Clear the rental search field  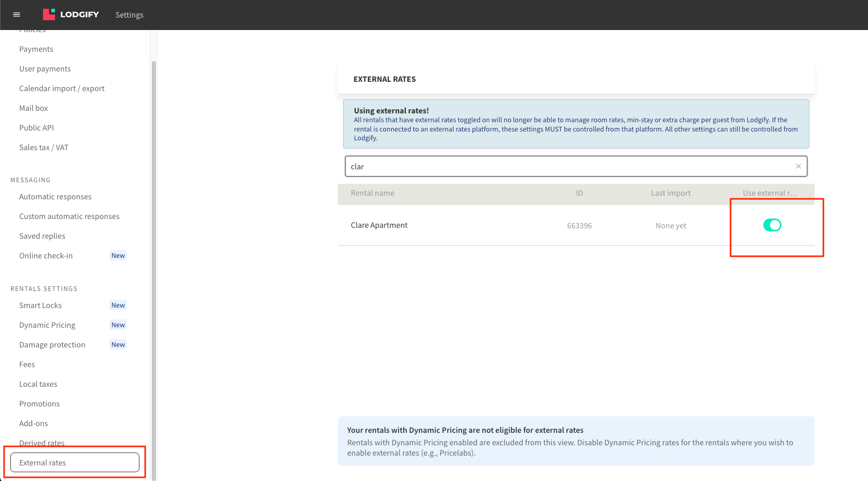click(798, 166)
